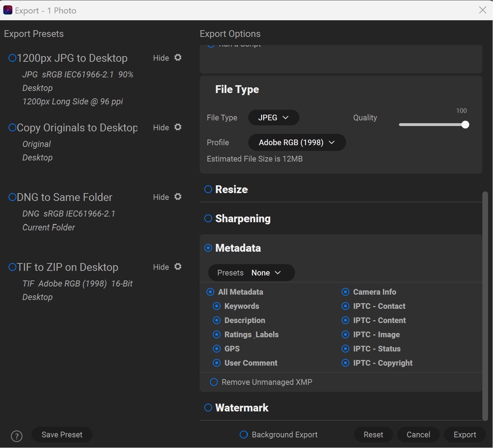
Task: Uncheck GPS metadata option
Action: (217, 349)
